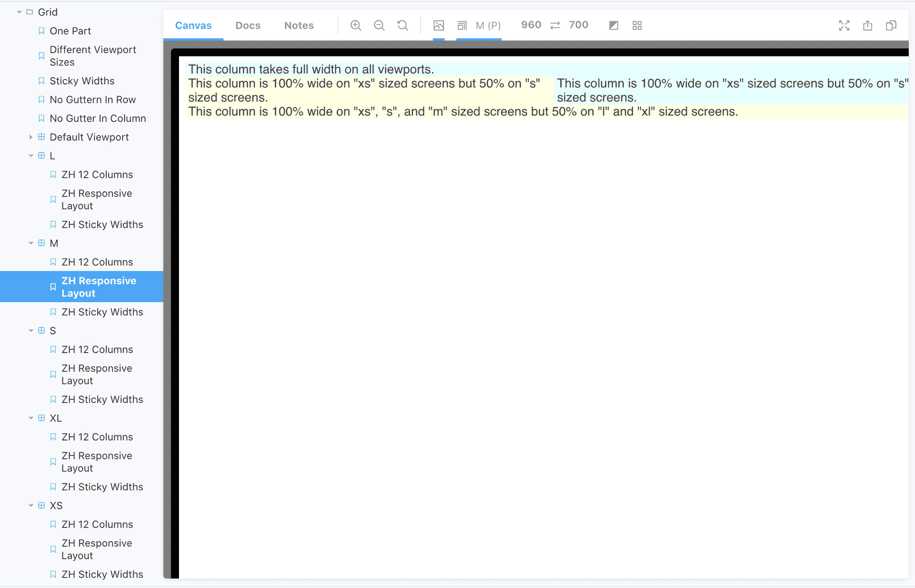915x588 pixels.
Task: Switch to the Notes tab
Action: tap(299, 25)
